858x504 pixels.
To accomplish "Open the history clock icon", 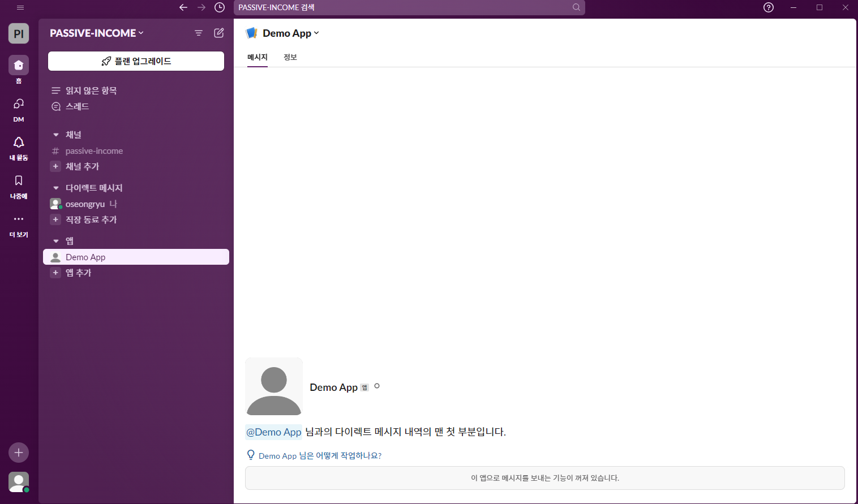I will (220, 7).
